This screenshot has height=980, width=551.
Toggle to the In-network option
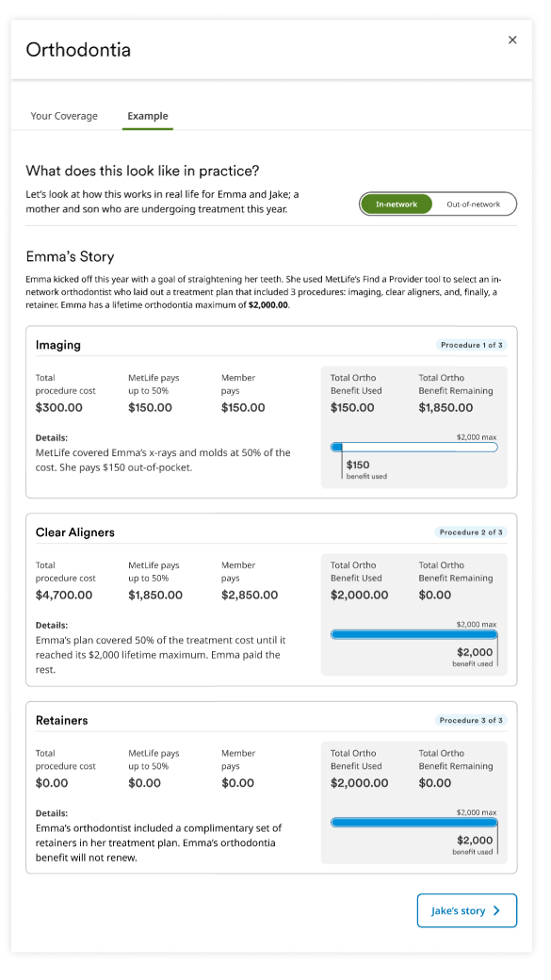[397, 204]
